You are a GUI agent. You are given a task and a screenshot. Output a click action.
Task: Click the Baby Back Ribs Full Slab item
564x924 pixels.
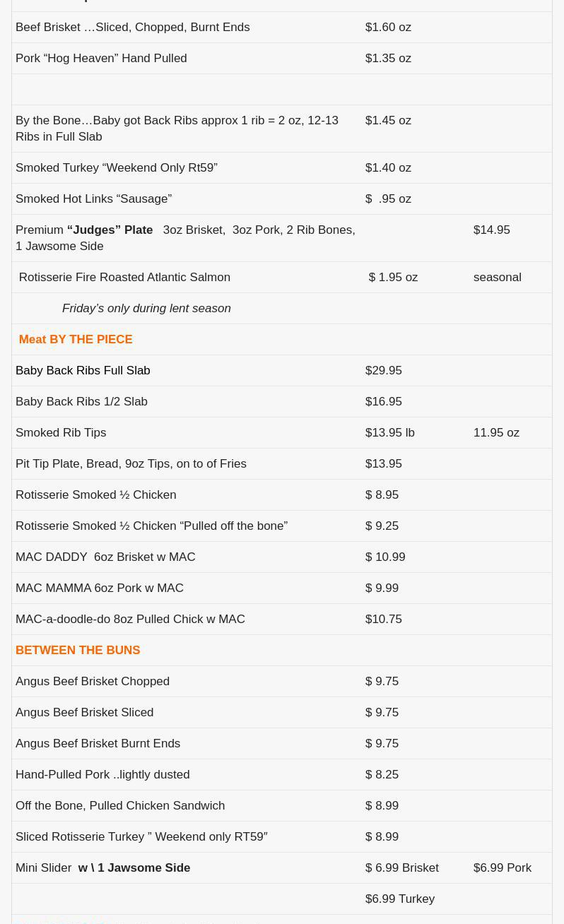pyautogui.click(x=83, y=370)
